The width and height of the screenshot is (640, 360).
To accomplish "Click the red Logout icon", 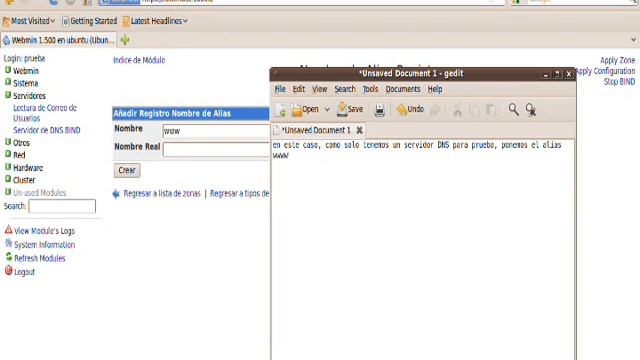I will (9, 270).
